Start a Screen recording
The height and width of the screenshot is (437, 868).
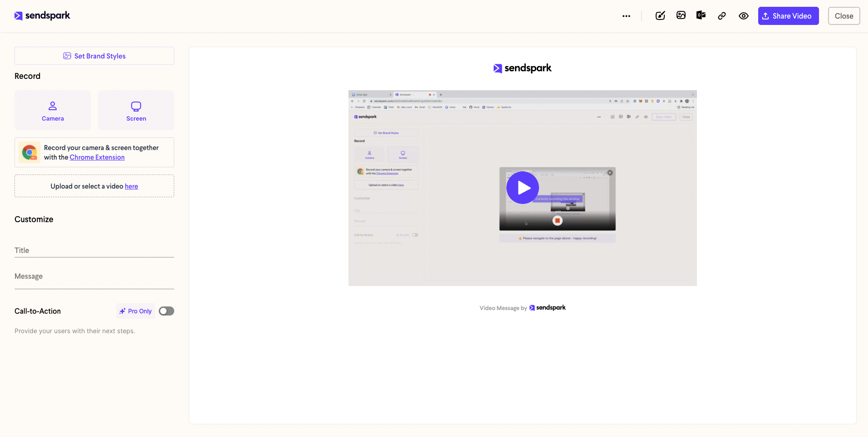tap(136, 110)
